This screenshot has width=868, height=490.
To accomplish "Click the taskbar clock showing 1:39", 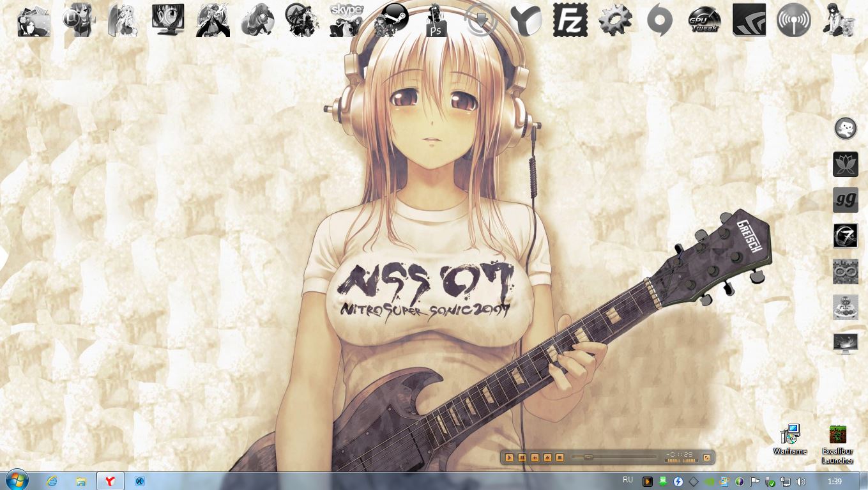I will (x=834, y=481).
